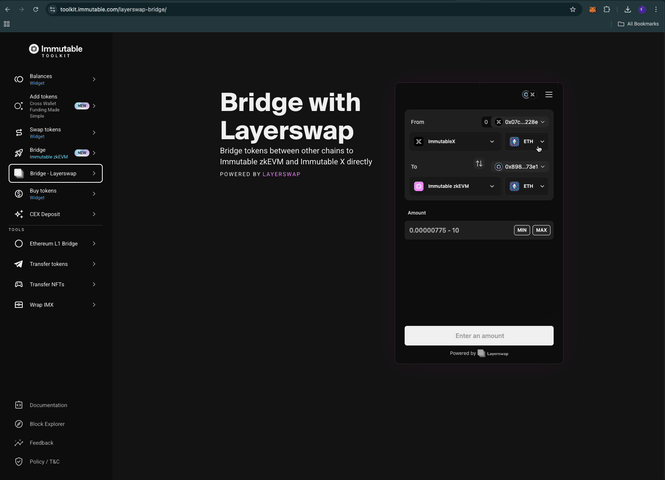665x480 pixels.
Task: Expand the Buy tokens chevron in sidebar
Action: [x=94, y=194]
